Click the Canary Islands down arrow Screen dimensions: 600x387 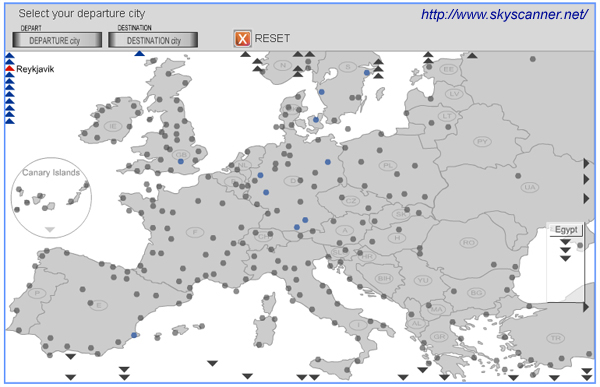pyautogui.click(x=50, y=230)
